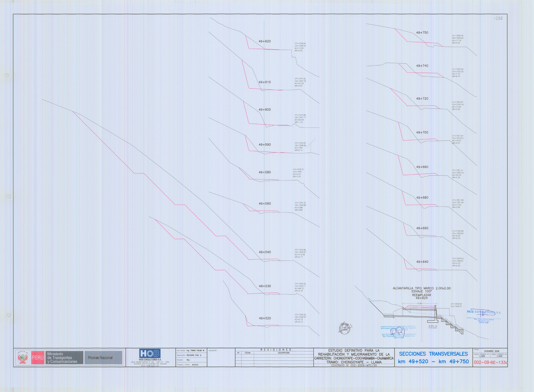Click the REVISIONES table header

(x=276, y=350)
